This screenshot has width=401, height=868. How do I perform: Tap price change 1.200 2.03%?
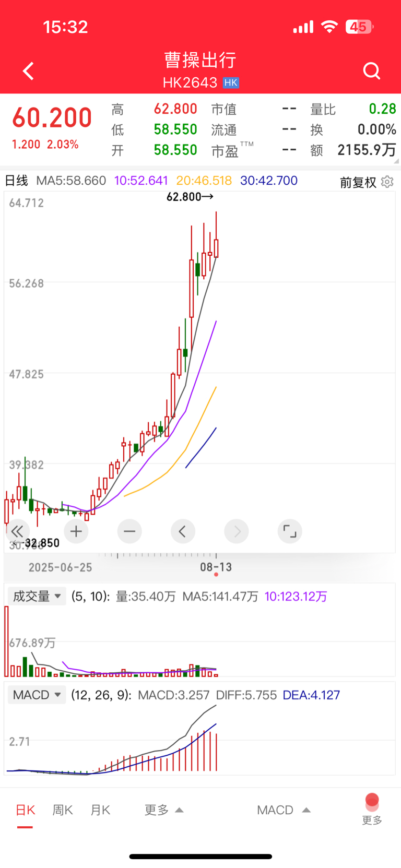pyautogui.click(x=45, y=145)
